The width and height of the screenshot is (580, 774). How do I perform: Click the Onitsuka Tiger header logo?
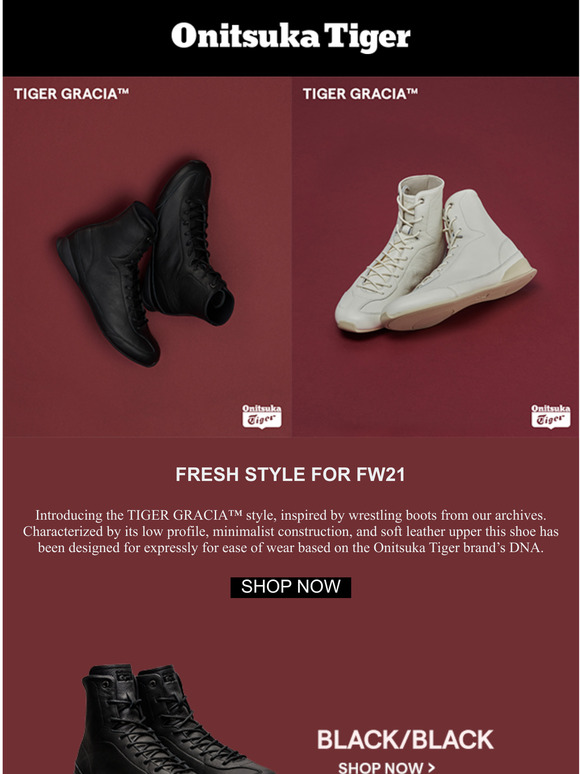(x=290, y=37)
